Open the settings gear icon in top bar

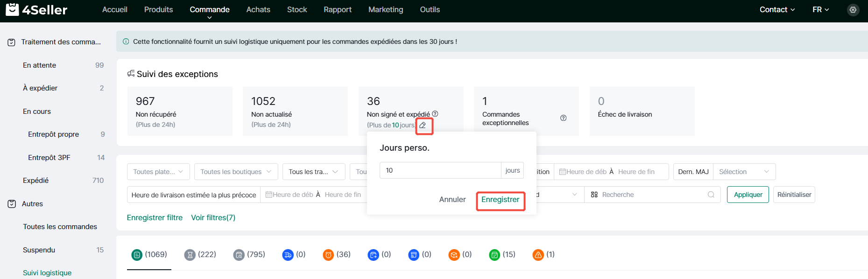click(853, 10)
